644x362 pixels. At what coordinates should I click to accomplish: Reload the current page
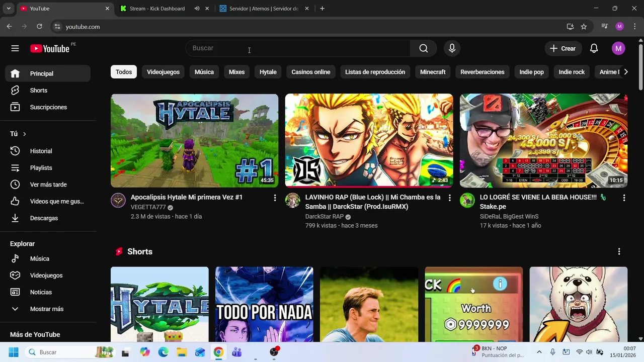(x=40, y=27)
